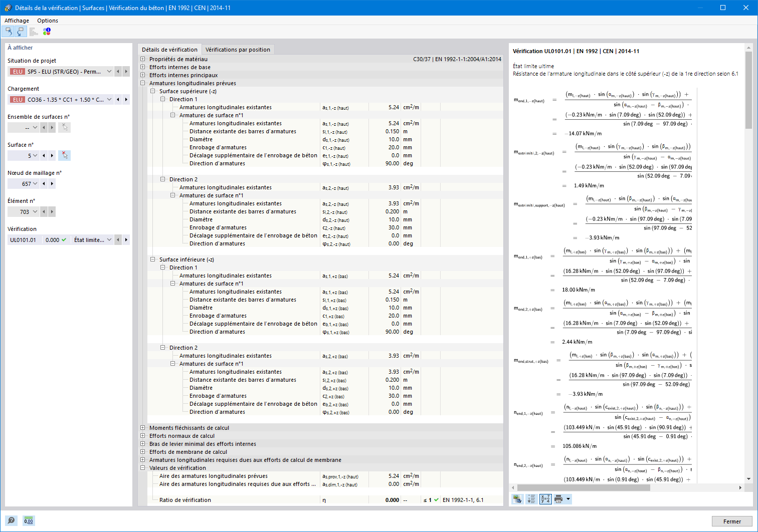Open the Situation de projet dropdown
The width and height of the screenshot is (758, 532).
[109, 72]
